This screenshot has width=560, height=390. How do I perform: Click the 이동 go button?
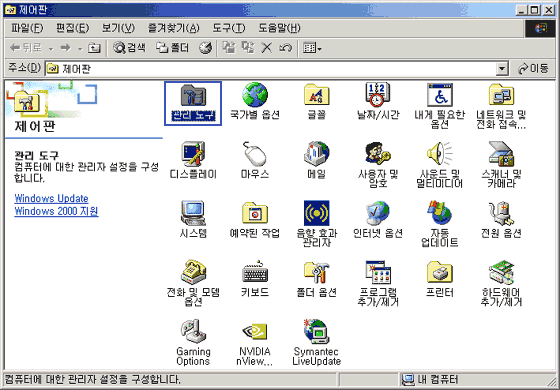(x=533, y=68)
